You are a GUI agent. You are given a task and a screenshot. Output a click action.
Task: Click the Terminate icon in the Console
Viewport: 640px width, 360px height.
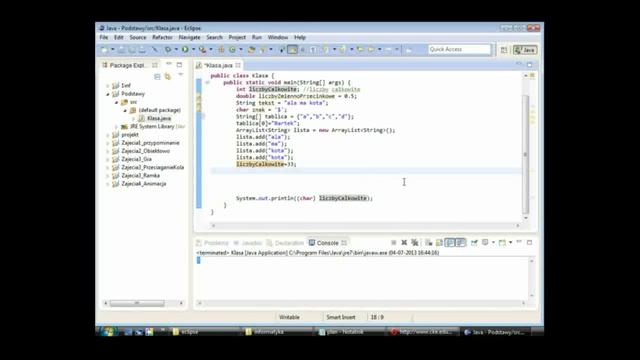[x=393, y=242]
